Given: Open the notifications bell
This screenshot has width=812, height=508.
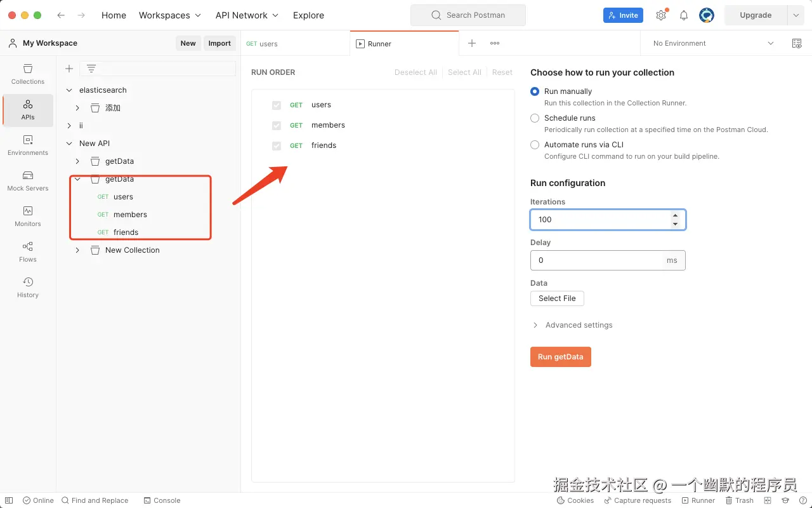Looking at the screenshot, I should [684, 15].
